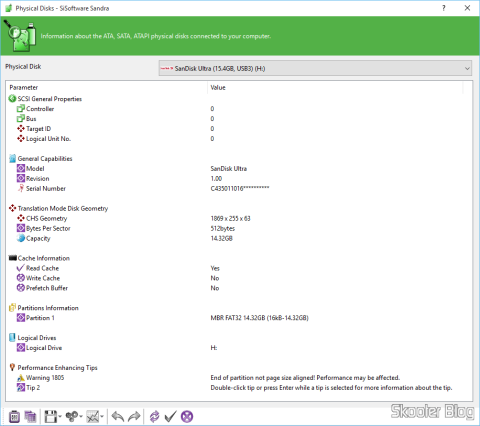Open the gears options dropdown arrow
The width and height of the screenshot is (480, 426).
(81, 416)
